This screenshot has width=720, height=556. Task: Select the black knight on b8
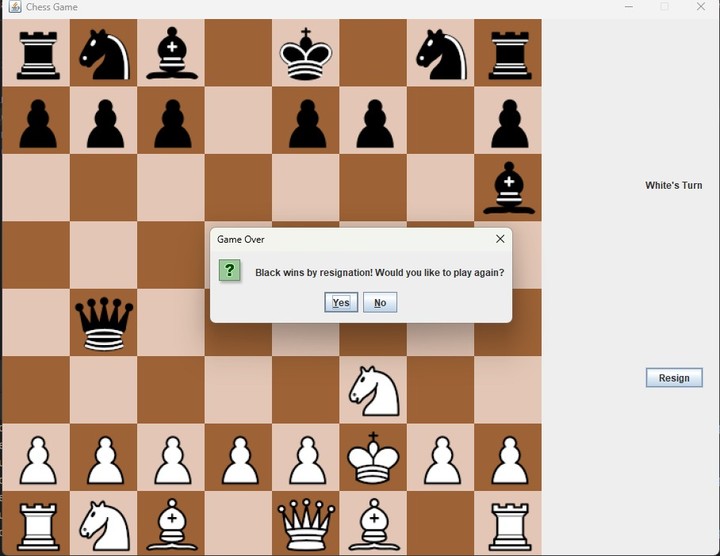coord(104,54)
